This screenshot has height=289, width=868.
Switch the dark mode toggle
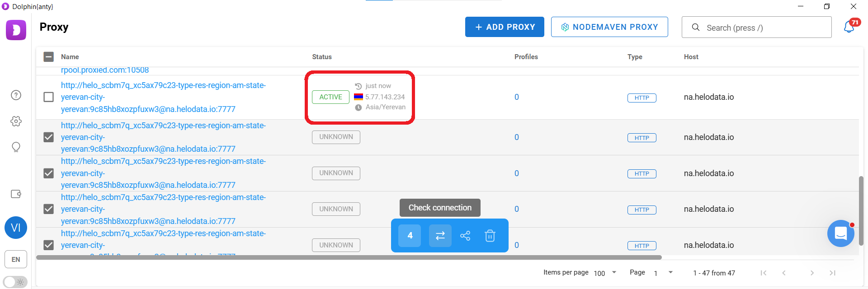click(x=15, y=282)
